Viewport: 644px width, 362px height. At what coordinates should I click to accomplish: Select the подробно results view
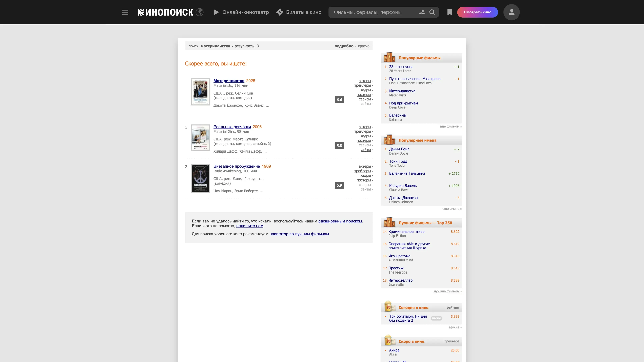(344, 46)
